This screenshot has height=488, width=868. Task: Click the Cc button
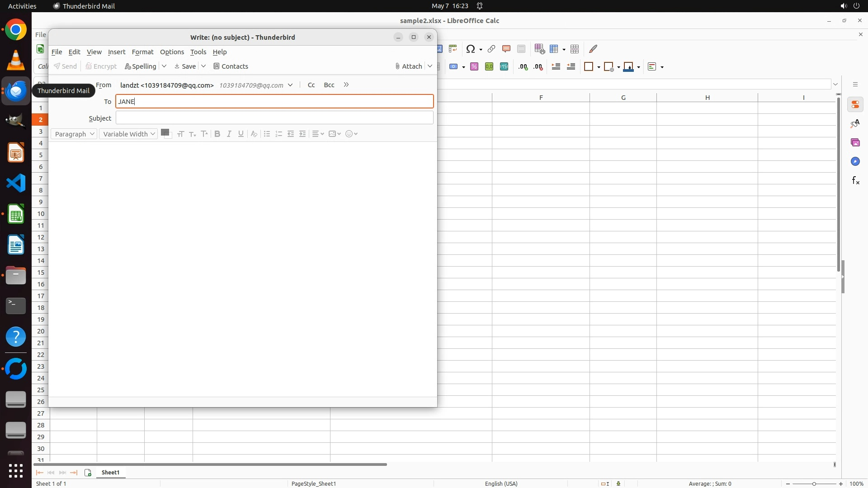[x=311, y=85]
